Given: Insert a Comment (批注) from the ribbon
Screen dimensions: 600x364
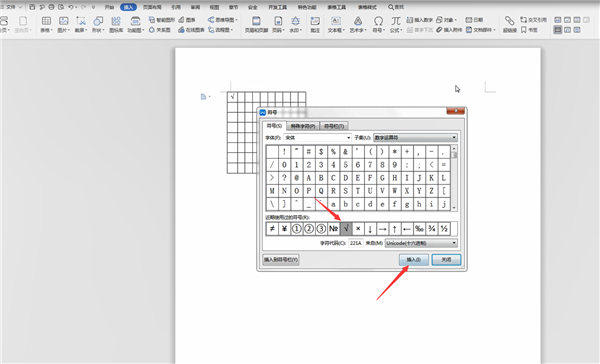Looking at the screenshot, I should click(x=315, y=24).
